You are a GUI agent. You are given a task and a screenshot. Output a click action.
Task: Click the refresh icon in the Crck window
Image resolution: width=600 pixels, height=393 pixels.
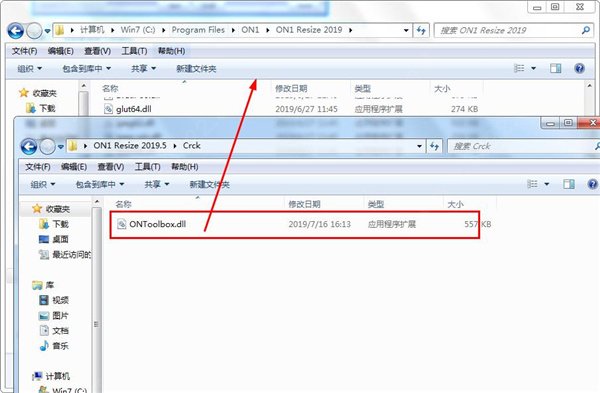(434, 146)
